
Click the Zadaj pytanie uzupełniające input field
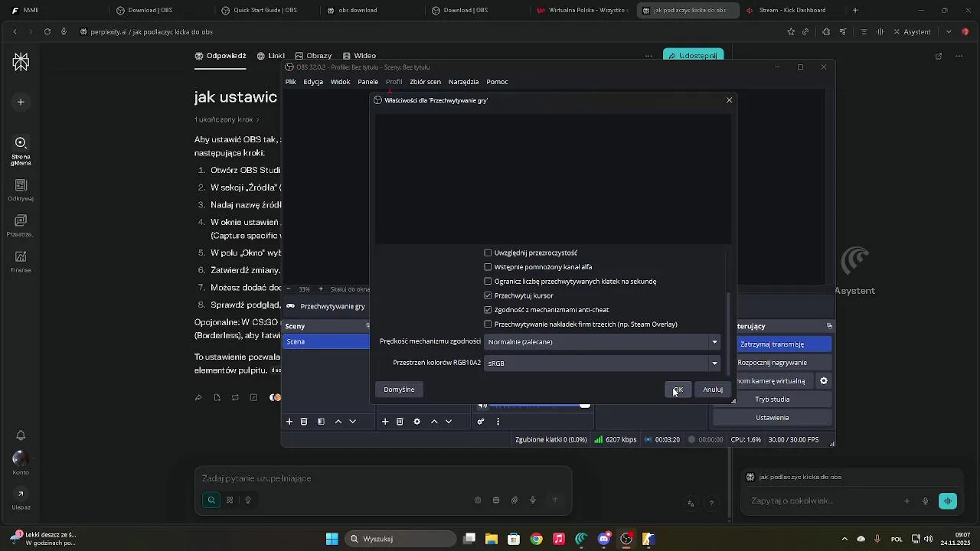(383, 478)
